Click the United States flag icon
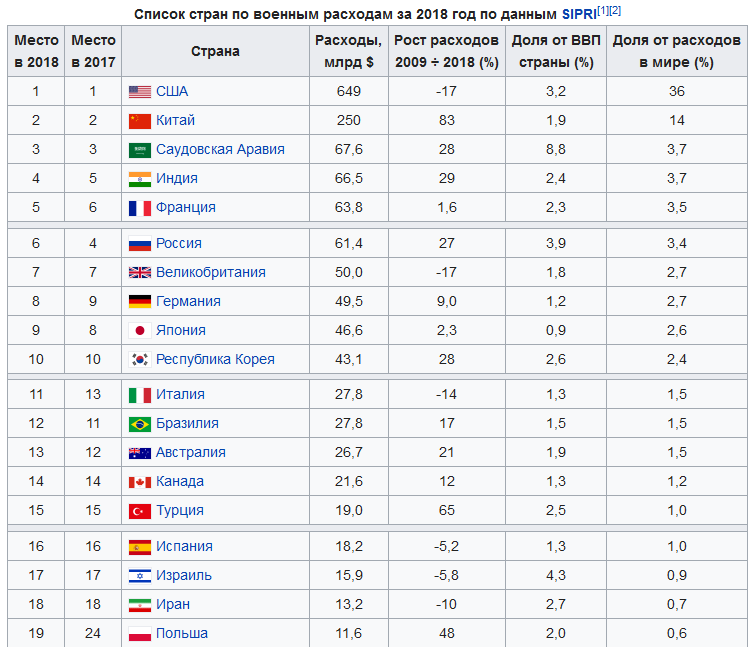754x647 pixels. [x=140, y=91]
